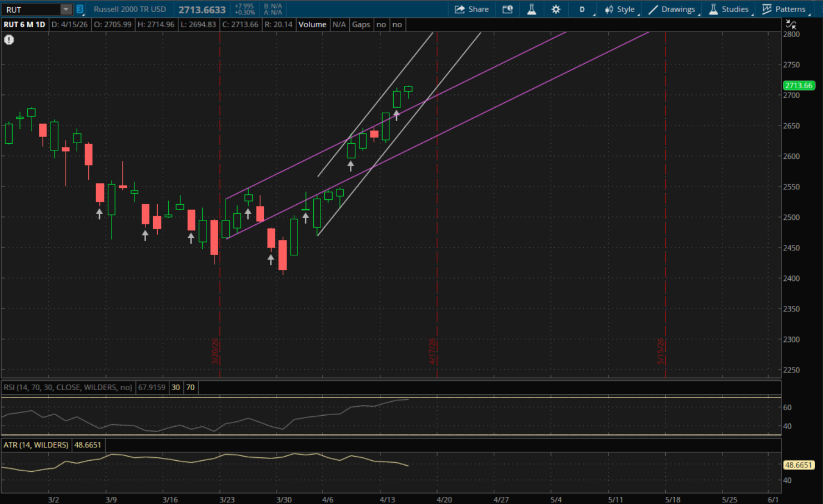The height and width of the screenshot is (504, 823).
Task: Click the collapse arrows icon above price axis
Action: tap(791, 24)
